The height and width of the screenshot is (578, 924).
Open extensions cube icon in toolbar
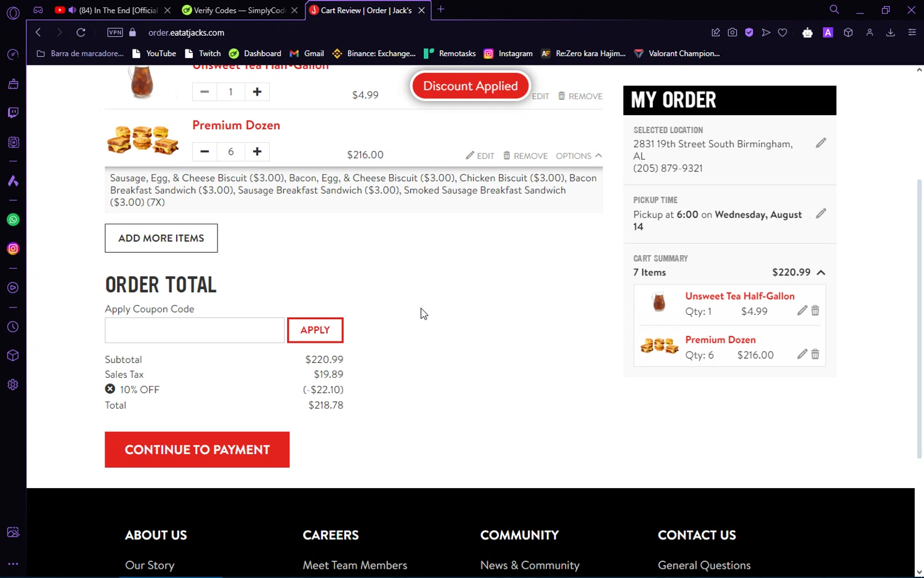coord(848,33)
